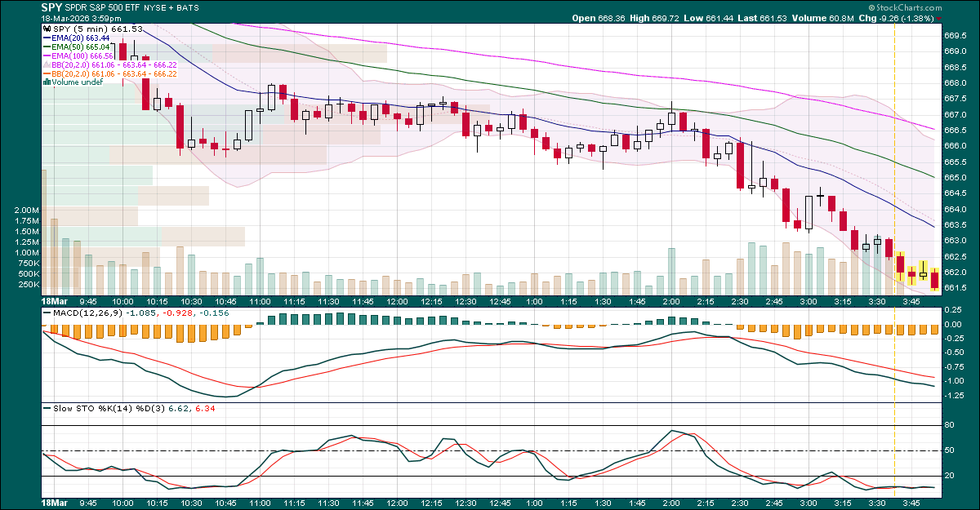Click the 750K volume scale label
This screenshot has width=980, height=510.
[29, 264]
